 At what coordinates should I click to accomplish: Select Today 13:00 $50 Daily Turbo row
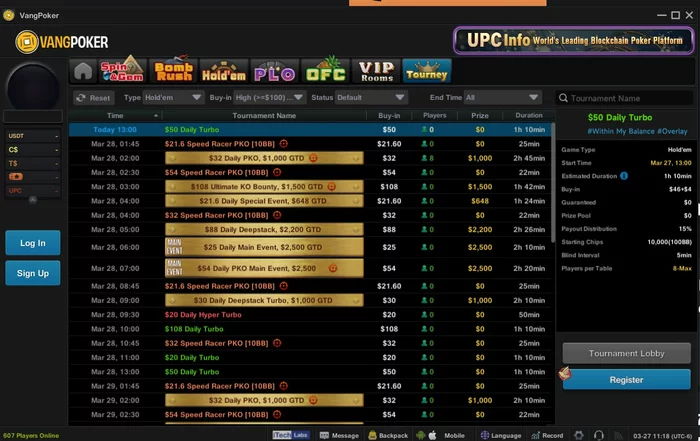pos(310,129)
